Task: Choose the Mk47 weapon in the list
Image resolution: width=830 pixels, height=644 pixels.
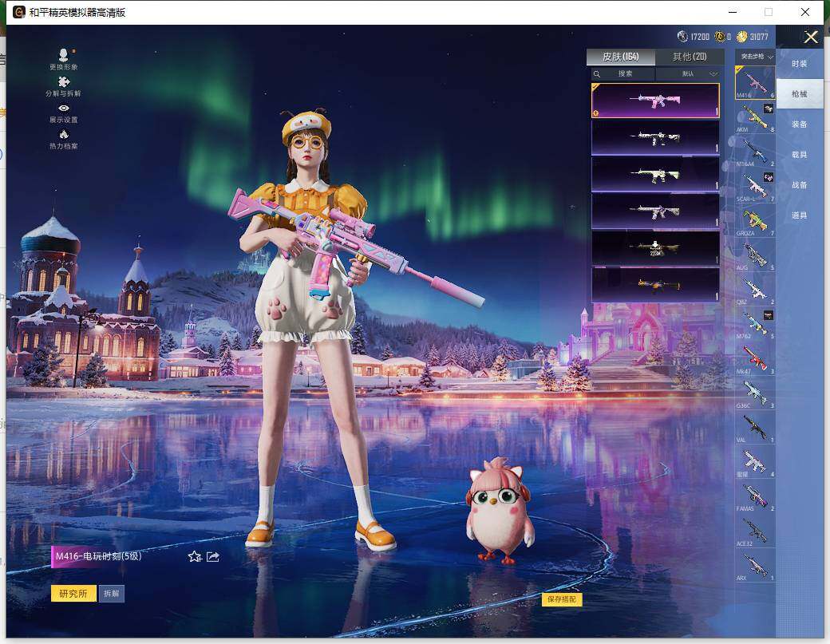Action: (x=755, y=358)
